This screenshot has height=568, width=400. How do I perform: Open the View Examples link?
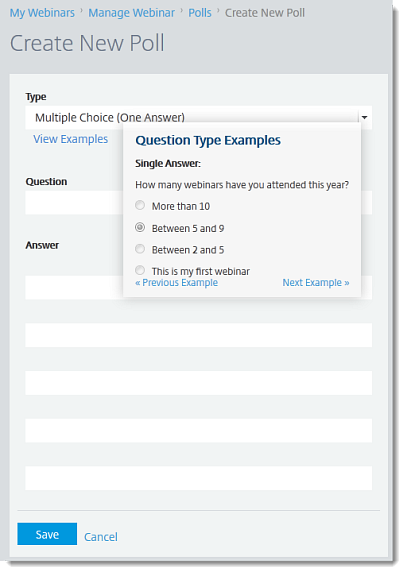tap(71, 139)
